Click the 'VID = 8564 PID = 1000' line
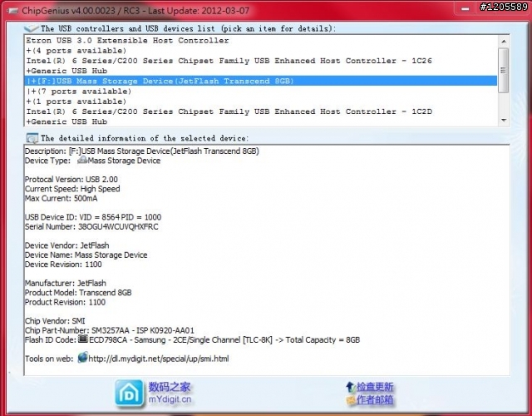 (x=93, y=217)
